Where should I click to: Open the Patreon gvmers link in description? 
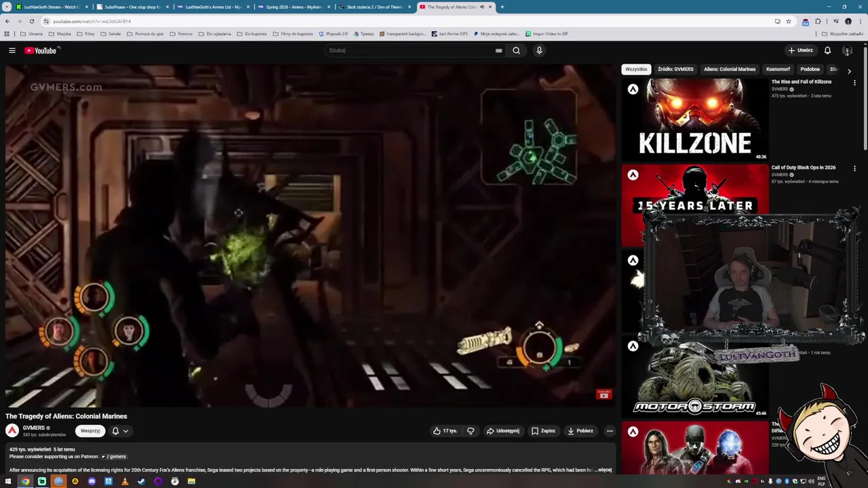tap(114, 456)
